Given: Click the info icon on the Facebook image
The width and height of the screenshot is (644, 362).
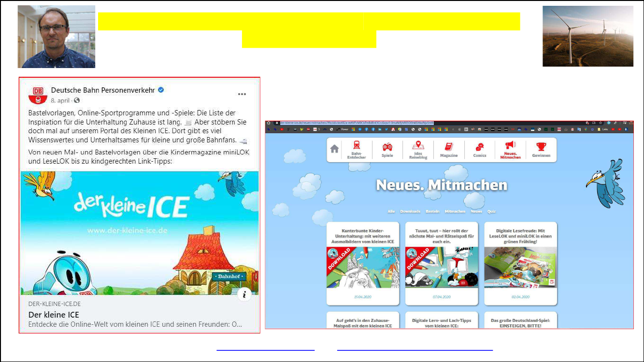Looking at the screenshot, I should coord(244,294).
